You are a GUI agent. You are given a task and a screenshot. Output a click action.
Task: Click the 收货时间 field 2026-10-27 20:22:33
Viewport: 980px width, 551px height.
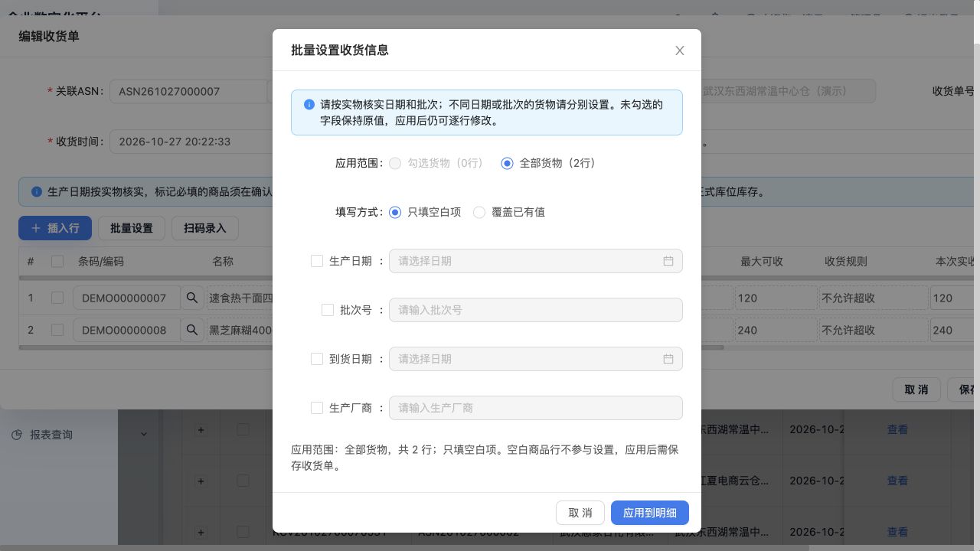tap(191, 142)
